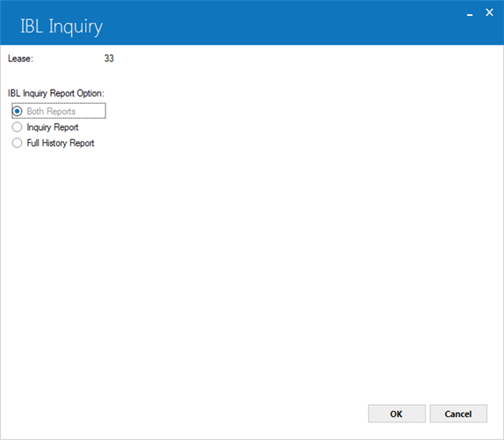Viewport: 504px width, 440px height.
Task: Click the lease number 33
Action: tap(109, 58)
